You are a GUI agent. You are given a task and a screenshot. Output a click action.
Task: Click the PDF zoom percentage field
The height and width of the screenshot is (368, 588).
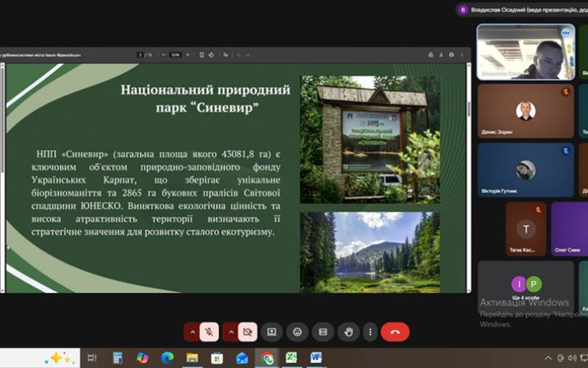(x=176, y=54)
